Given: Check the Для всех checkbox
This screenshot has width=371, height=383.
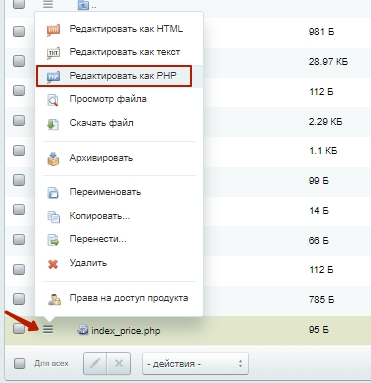Looking at the screenshot, I should point(20,363).
